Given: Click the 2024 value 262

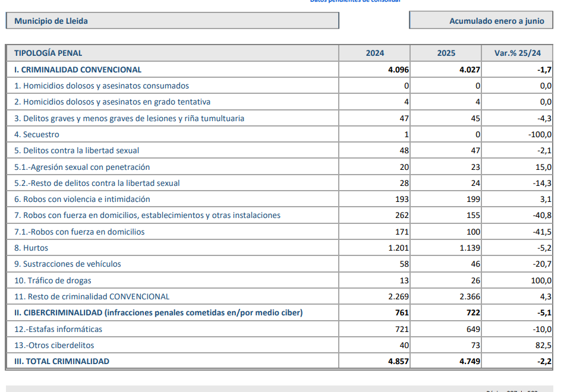Looking at the screenshot, I should point(402,215).
